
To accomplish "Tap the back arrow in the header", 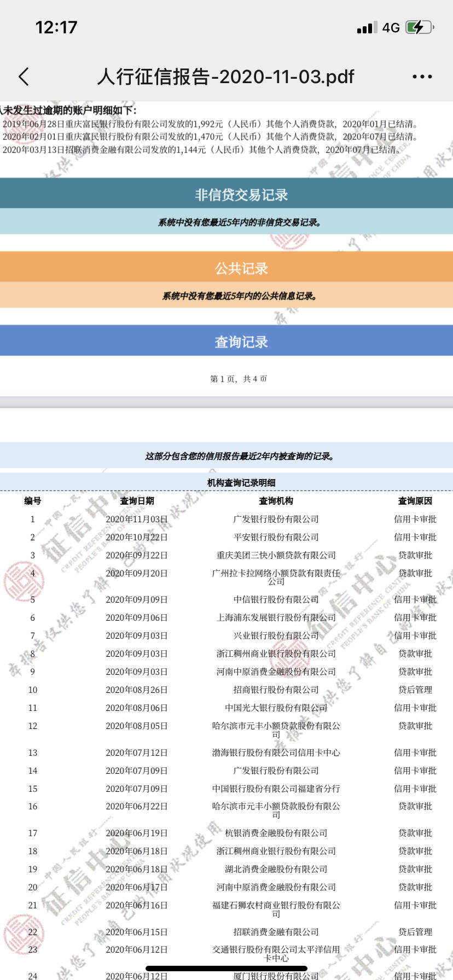I will [24, 77].
